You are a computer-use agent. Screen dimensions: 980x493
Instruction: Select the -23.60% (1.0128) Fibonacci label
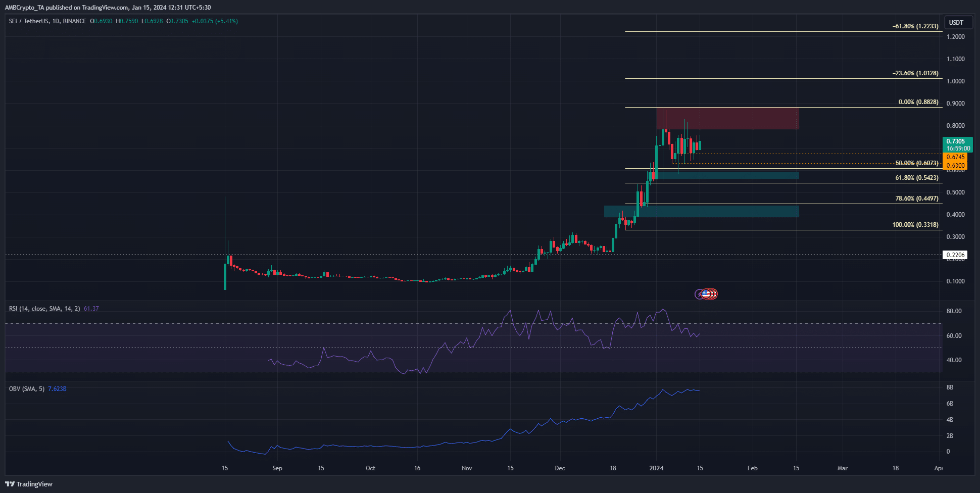point(915,73)
